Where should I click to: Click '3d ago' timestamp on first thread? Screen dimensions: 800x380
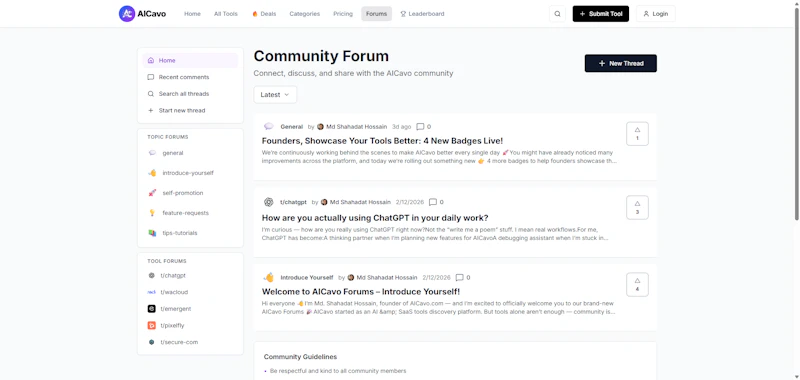(x=402, y=126)
